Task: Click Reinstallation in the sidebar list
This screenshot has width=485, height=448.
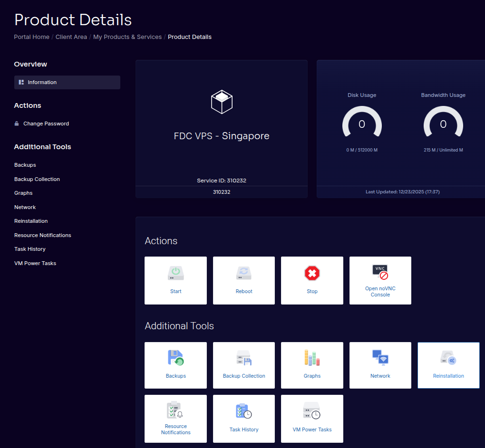Action: coord(31,221)
